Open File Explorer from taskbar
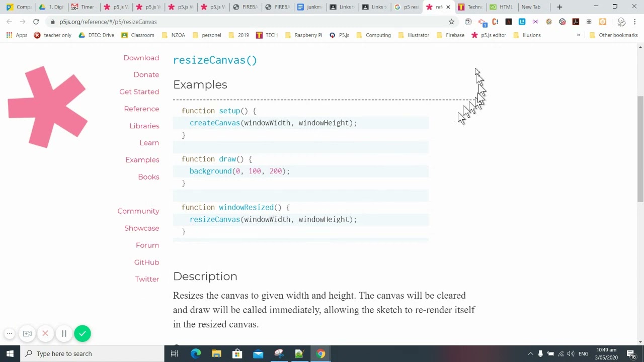Image resolution: width=644 pixels, height=362 pixels. 216,353
